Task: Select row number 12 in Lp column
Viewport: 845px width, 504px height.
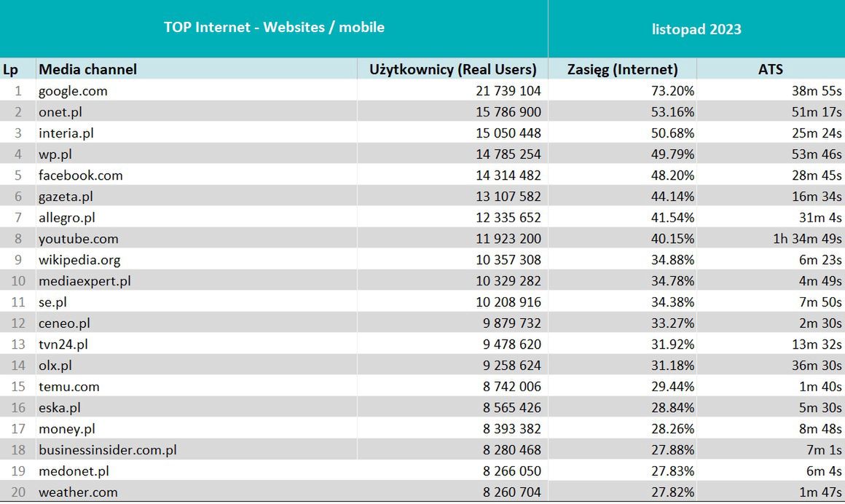Action: [x=17, y=323]
